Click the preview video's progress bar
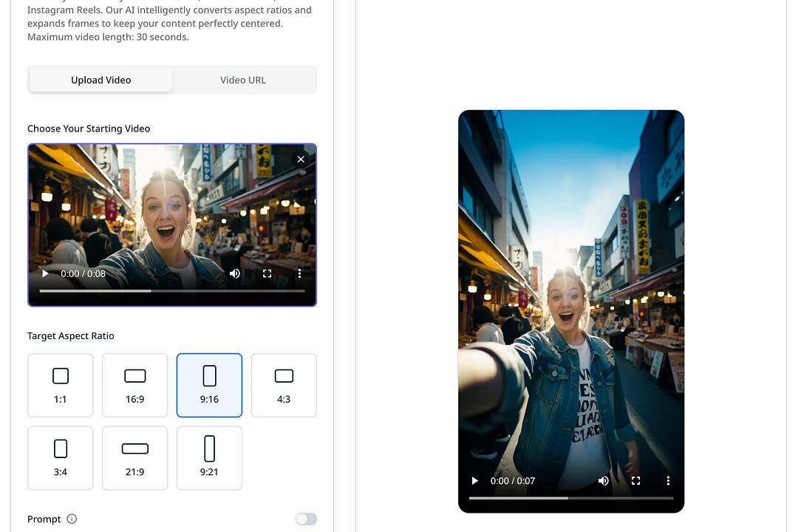Viewport: 798px width, 532px height. [x=570, y=498]
